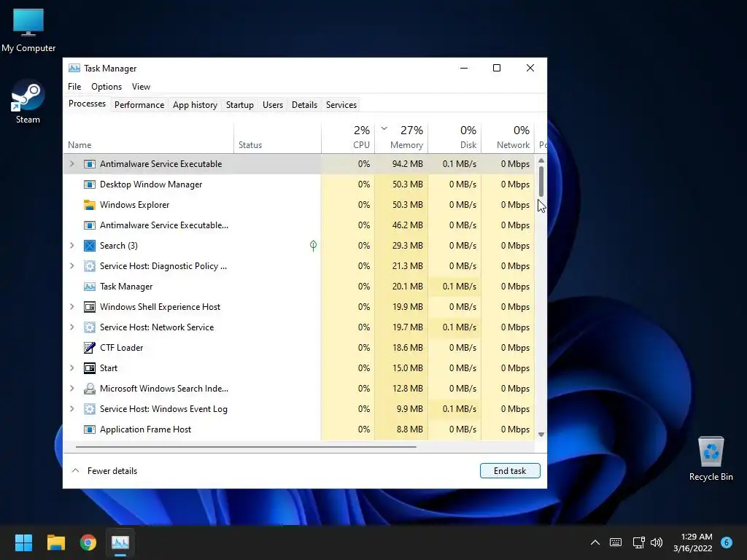Click the scroll down arrow of process list
The height and width of the screenshot is (560, 747).
pos(541,435)
